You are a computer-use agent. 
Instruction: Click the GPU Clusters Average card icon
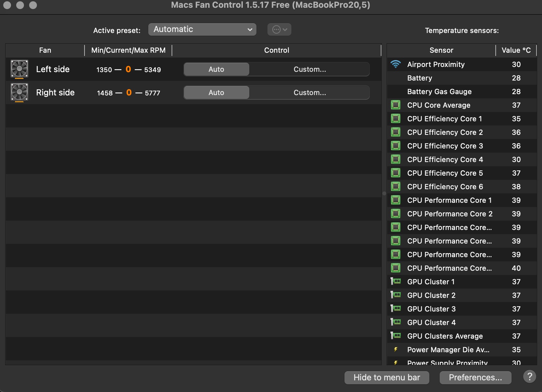tap(396, 336)
